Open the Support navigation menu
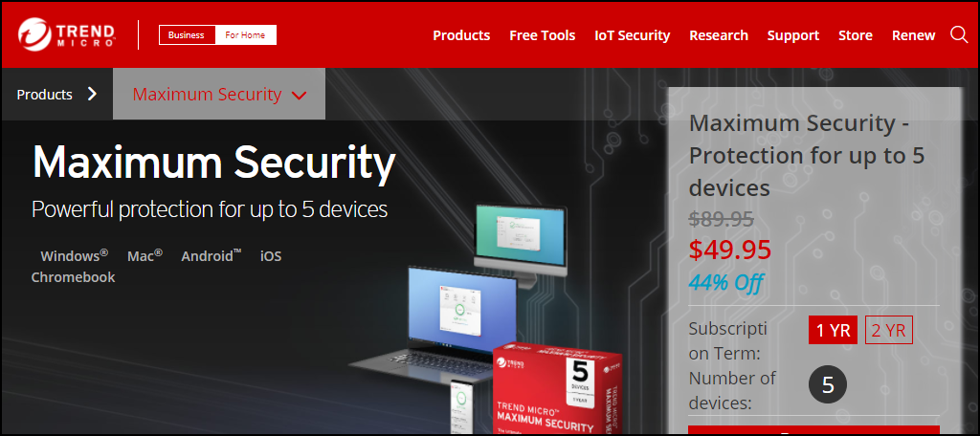This screenshot has height=436, width=980. [x=793, y=35]
